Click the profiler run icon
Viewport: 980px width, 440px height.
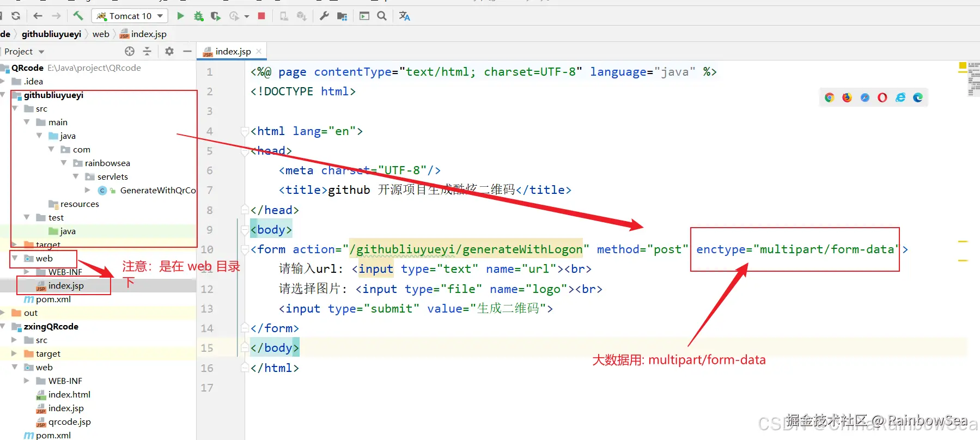click(234, 16)
